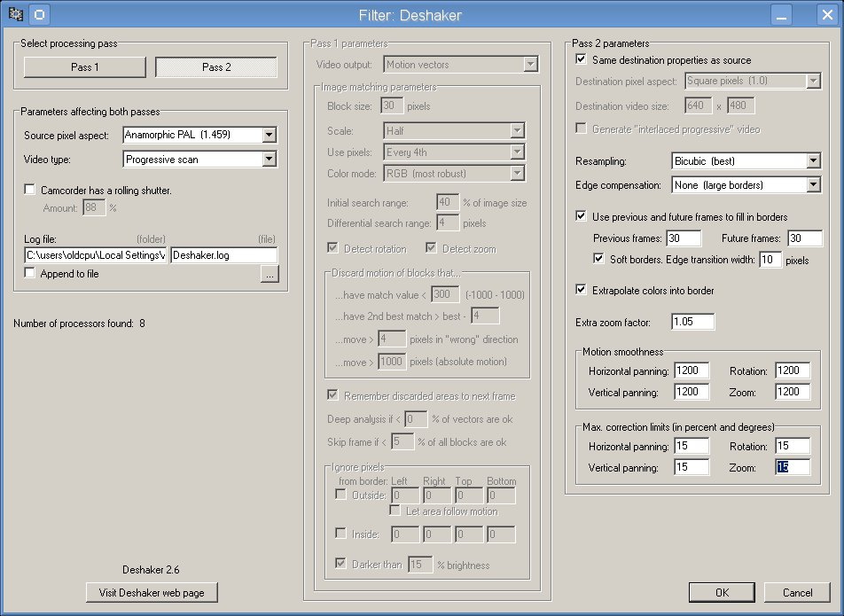Image resolution: width=844 pixels, height=616 pixels.
Task: Click Motion smoothness Vertical panning field
Action: (692, 392)
